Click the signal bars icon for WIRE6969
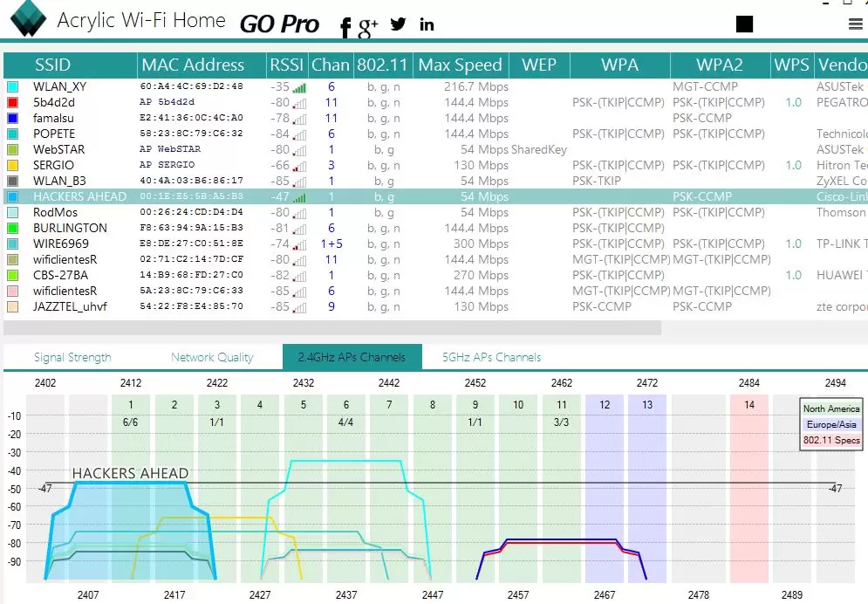Viewport: 868px width, 604px height. point(299,245)
